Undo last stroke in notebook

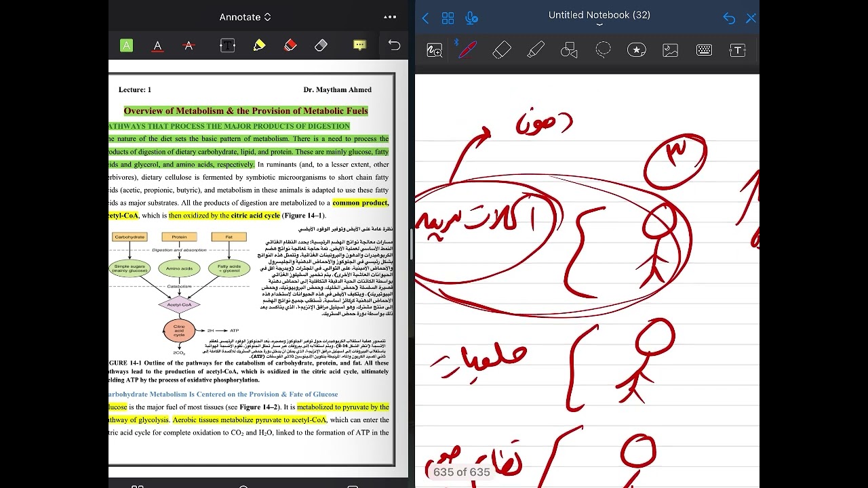coord(729,18)
